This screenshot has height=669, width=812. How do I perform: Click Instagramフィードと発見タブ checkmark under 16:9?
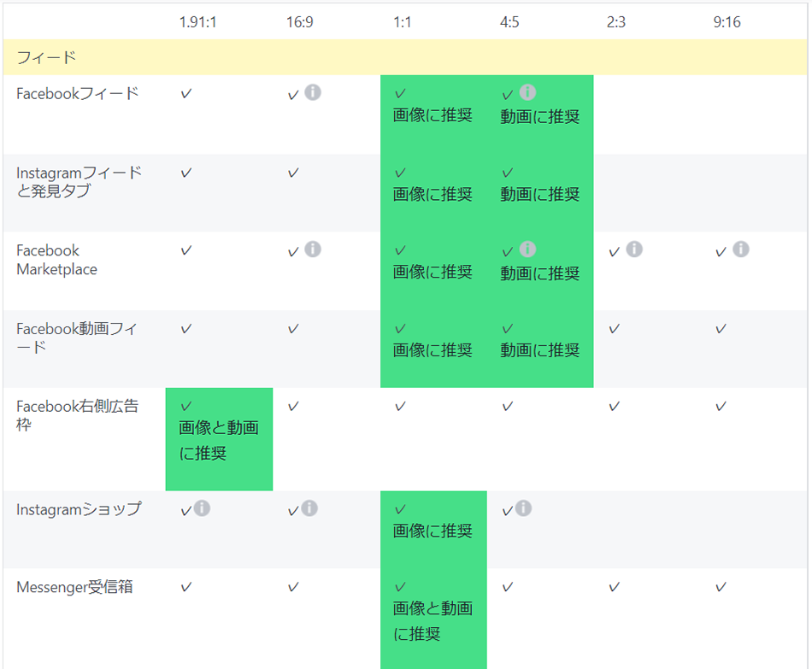tap(293, 173)
